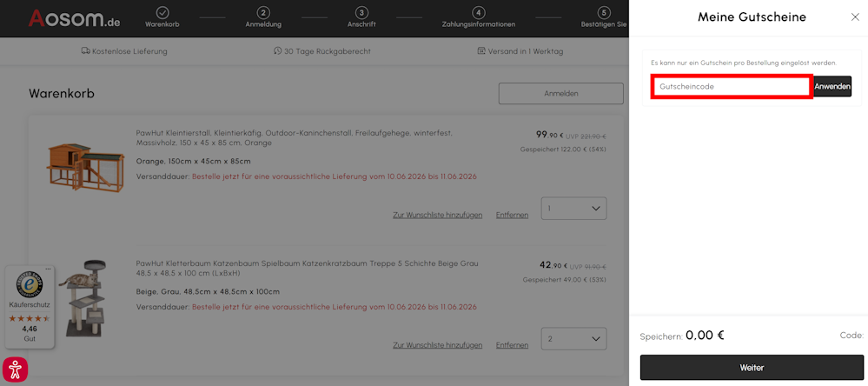Open quantity dropdown for Katzenbaum

tap(573, 339)
